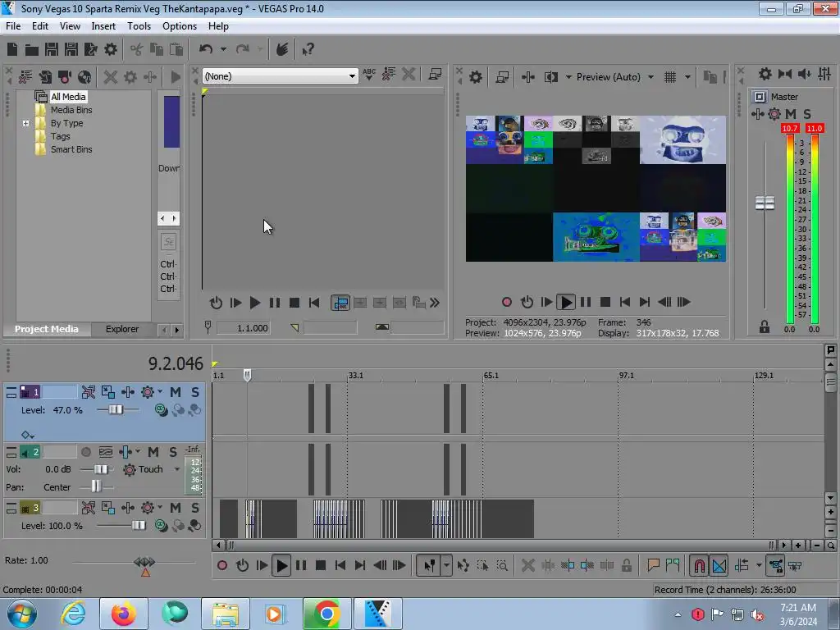Click the timeline Record button

222,565
